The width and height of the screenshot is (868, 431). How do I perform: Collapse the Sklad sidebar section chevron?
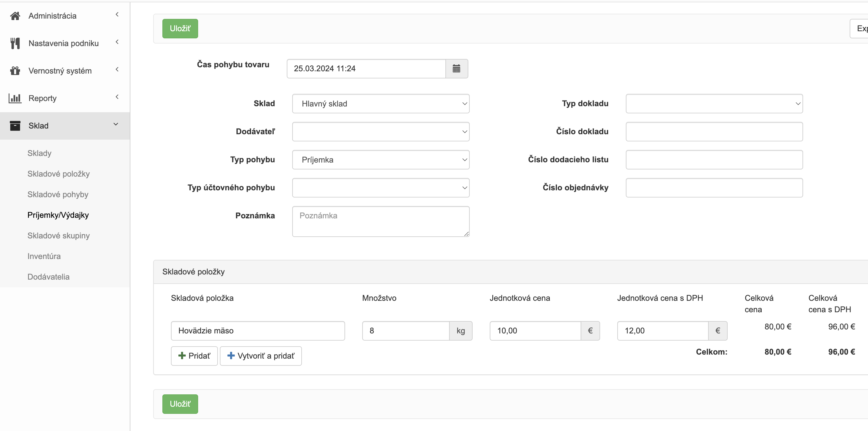click(x=116, y=124)
